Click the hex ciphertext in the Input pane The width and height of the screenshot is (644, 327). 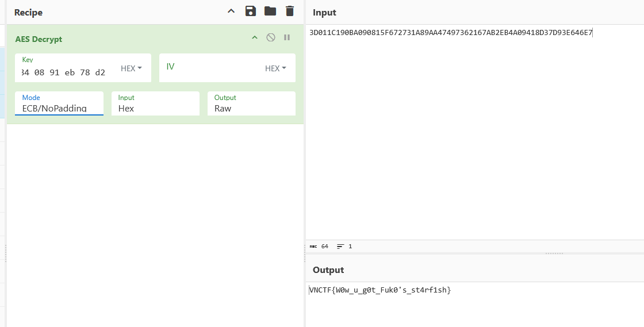[450, 33]
